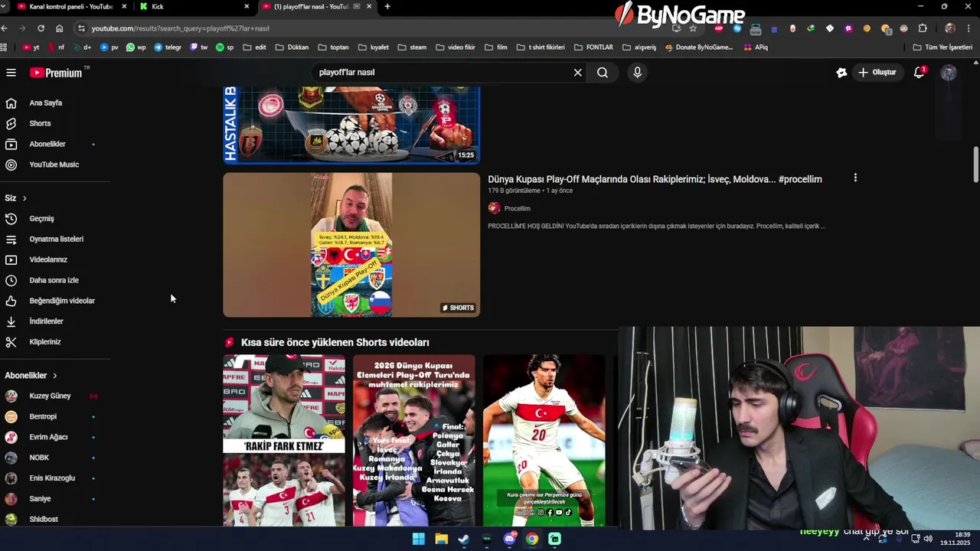Open Evrim Ağacı subscription channel
This screenshot has width=980, height=551.
[48, 437]
